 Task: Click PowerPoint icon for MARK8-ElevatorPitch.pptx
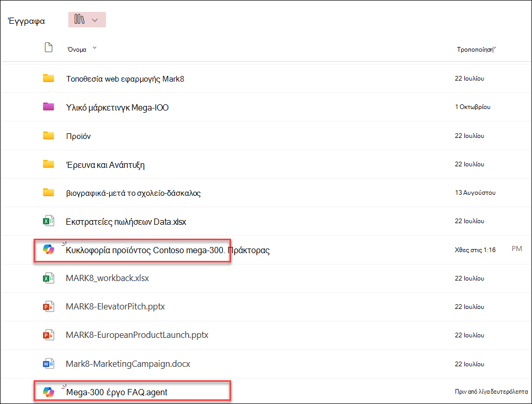point(49,306)
